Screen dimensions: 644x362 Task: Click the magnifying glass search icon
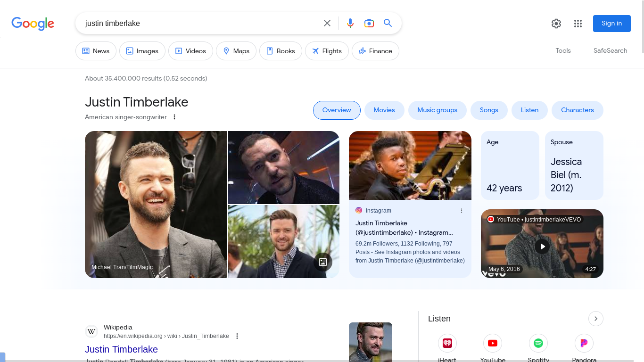pos(388,23)
